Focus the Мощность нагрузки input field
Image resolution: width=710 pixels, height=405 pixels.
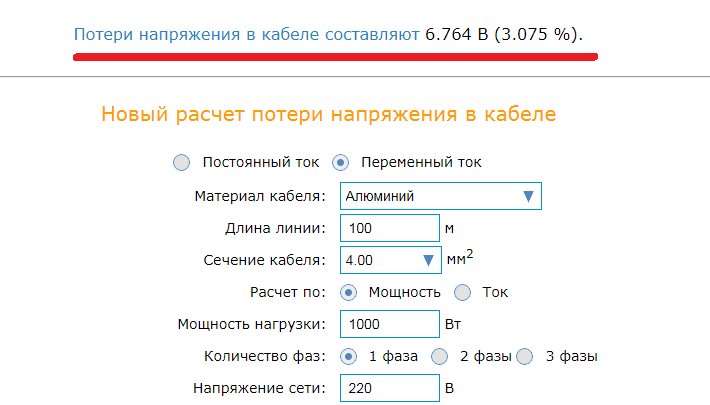[x=390, y=324]
